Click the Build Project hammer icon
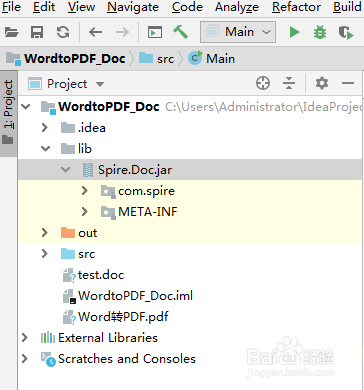Screen dimensions: 364x390 (x=181, y=32)
